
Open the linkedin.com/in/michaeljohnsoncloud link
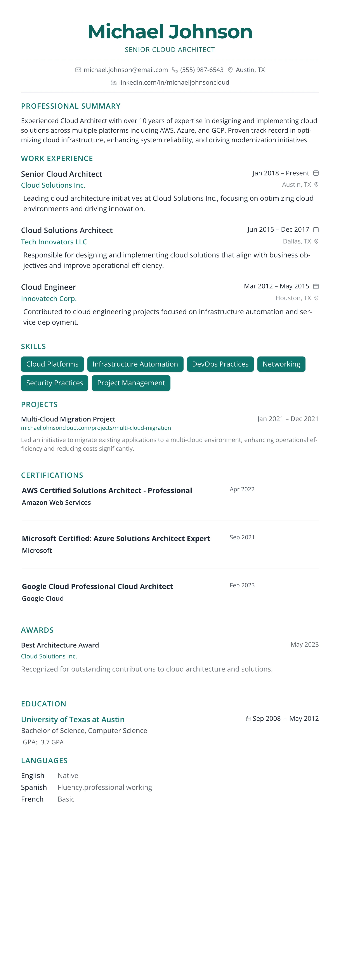[174, 82]
